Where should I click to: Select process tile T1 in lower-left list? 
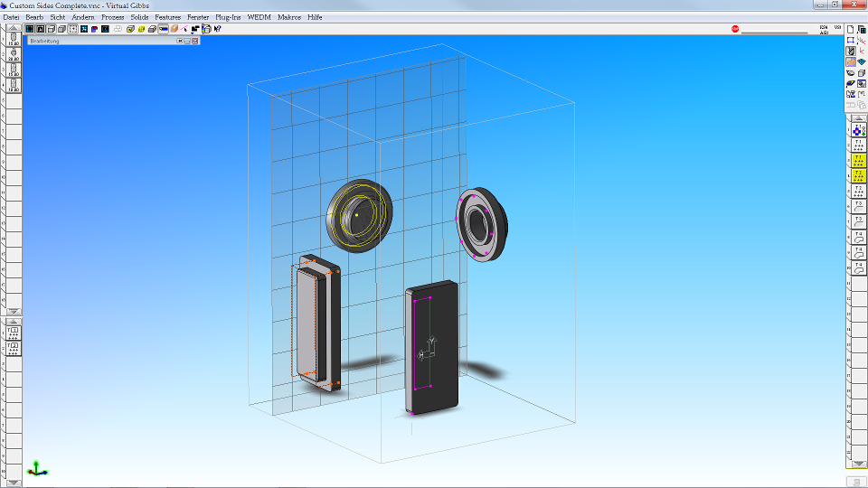coord(14,333)
